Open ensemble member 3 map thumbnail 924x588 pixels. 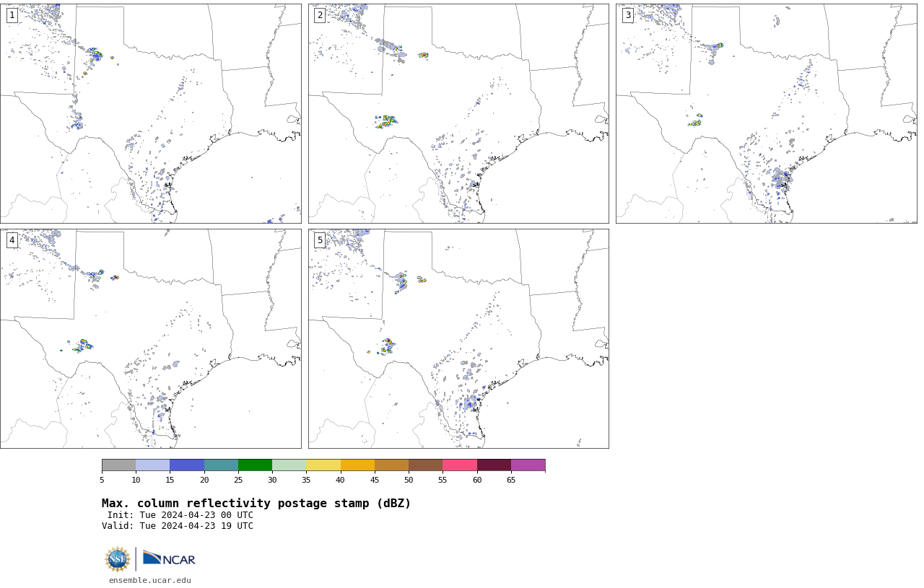tap(767, 113)
